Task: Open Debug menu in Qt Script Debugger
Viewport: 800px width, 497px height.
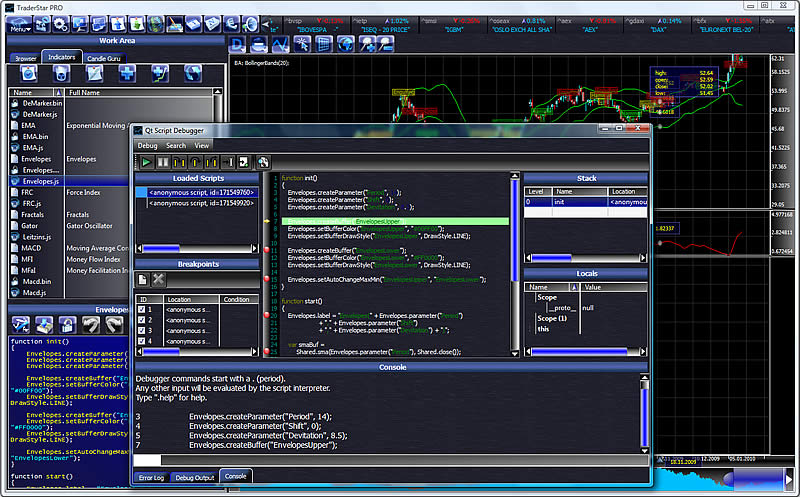Action: point(147,146)
